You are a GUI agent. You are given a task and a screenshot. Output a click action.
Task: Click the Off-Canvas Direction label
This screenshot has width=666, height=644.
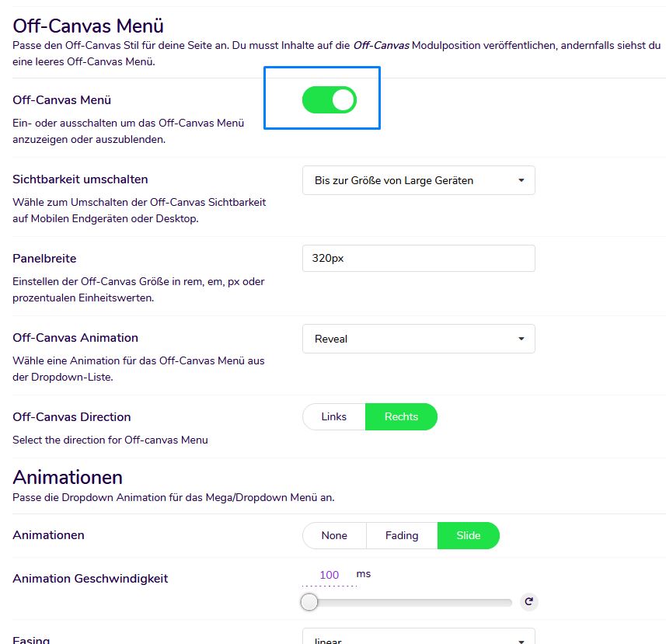coord(71,417)
